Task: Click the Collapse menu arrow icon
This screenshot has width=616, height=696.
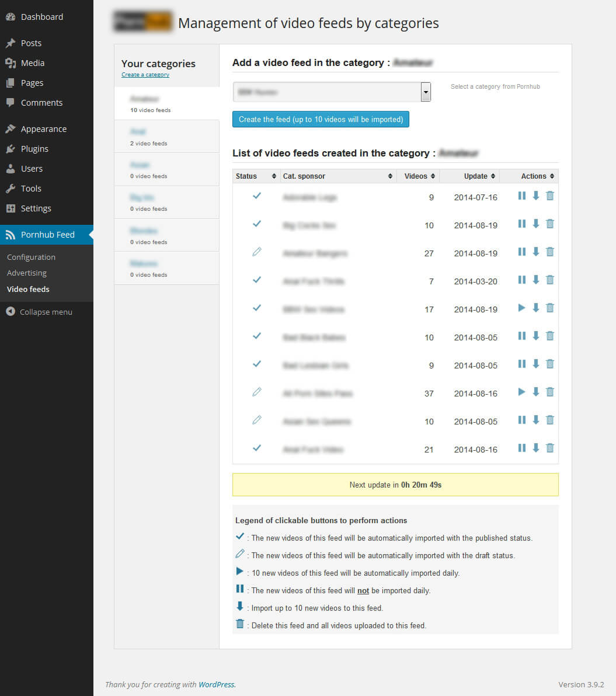Action: coord(11,312)
